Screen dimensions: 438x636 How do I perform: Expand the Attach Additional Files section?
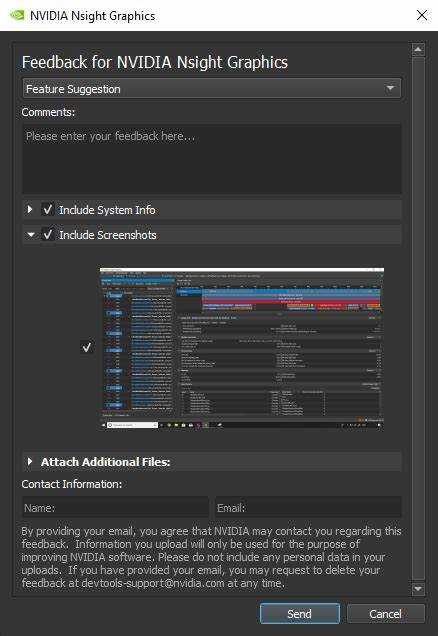tap(30, 462)
